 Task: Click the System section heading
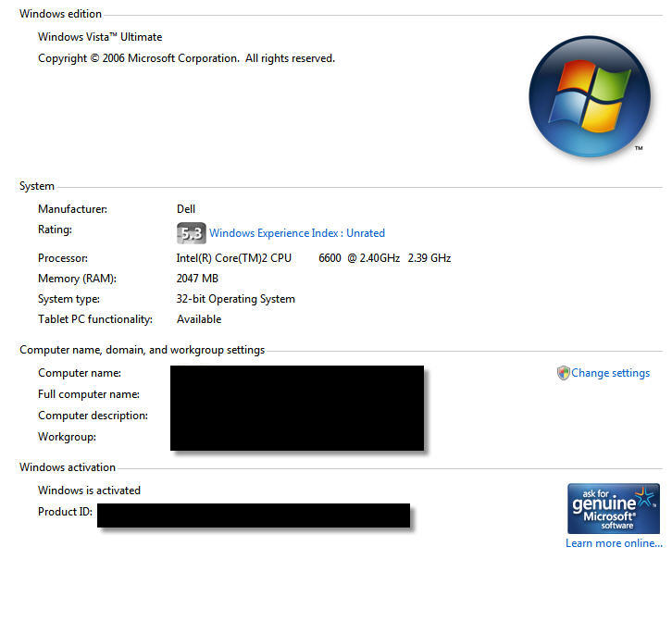[x=37, y=186]
